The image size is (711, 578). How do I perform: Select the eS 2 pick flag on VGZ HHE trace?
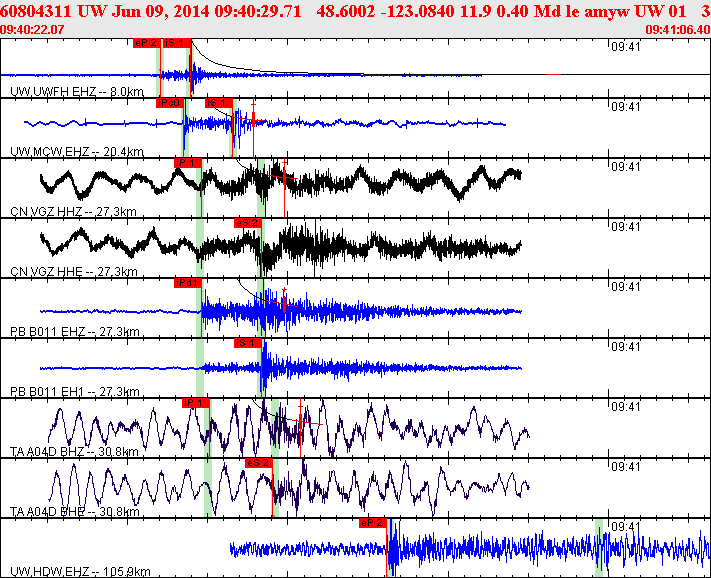(x=248, y=223)
